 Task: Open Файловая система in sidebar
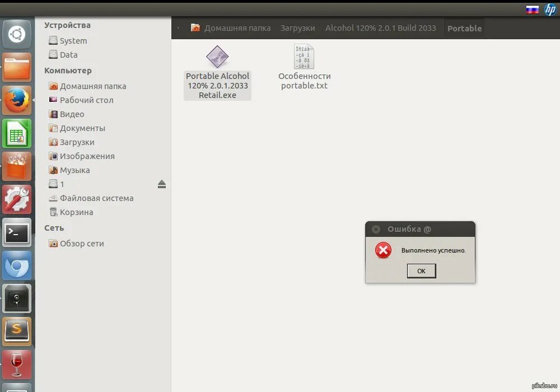coord(91,198)
